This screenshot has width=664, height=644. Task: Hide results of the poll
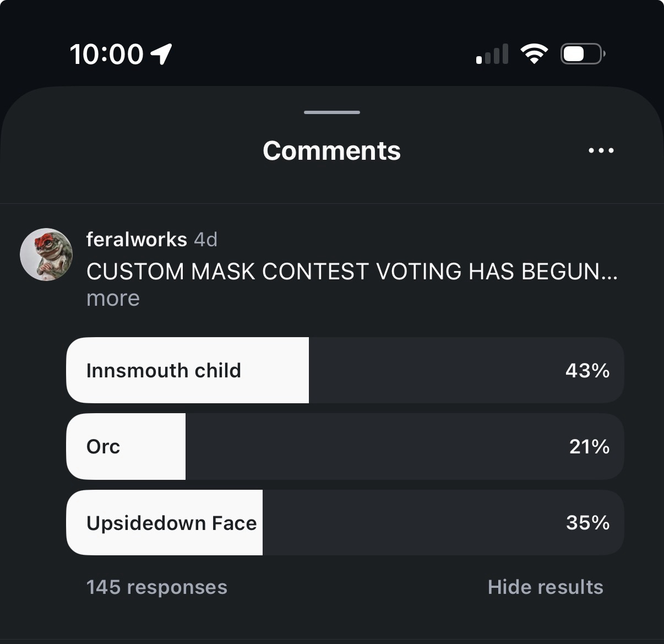coord(545,587)
